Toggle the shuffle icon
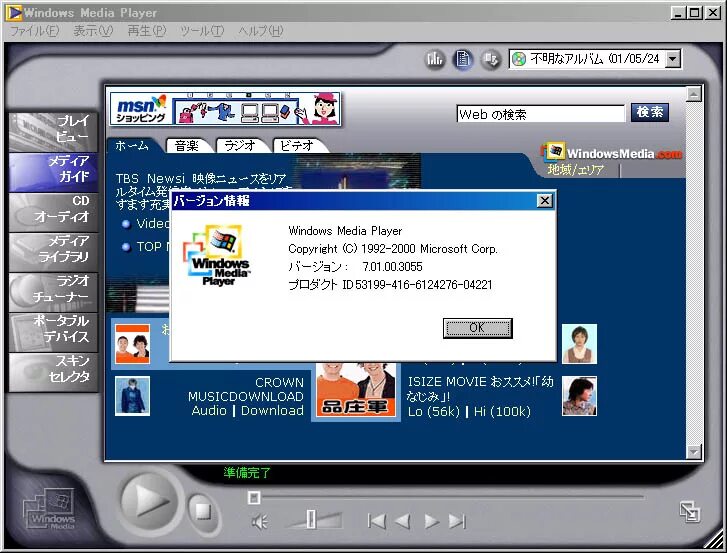Viewport: 727px width, 553px height. [x=490, y=59]
